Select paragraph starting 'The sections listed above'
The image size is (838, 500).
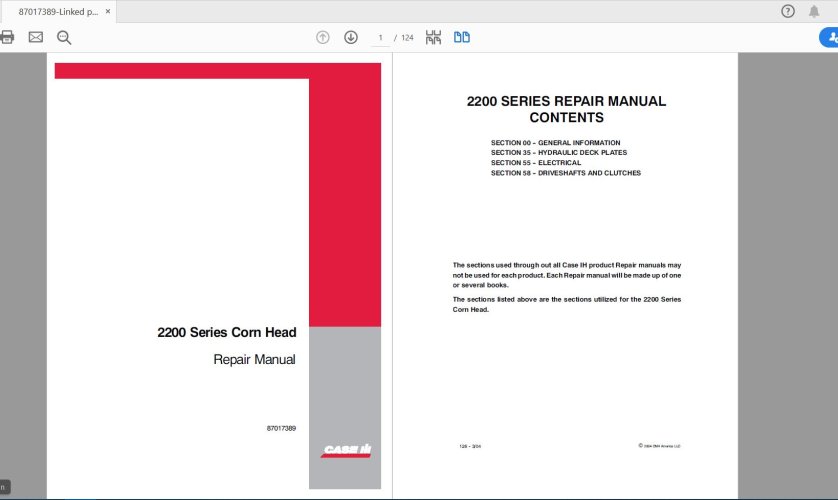click(x=567, y=304)
